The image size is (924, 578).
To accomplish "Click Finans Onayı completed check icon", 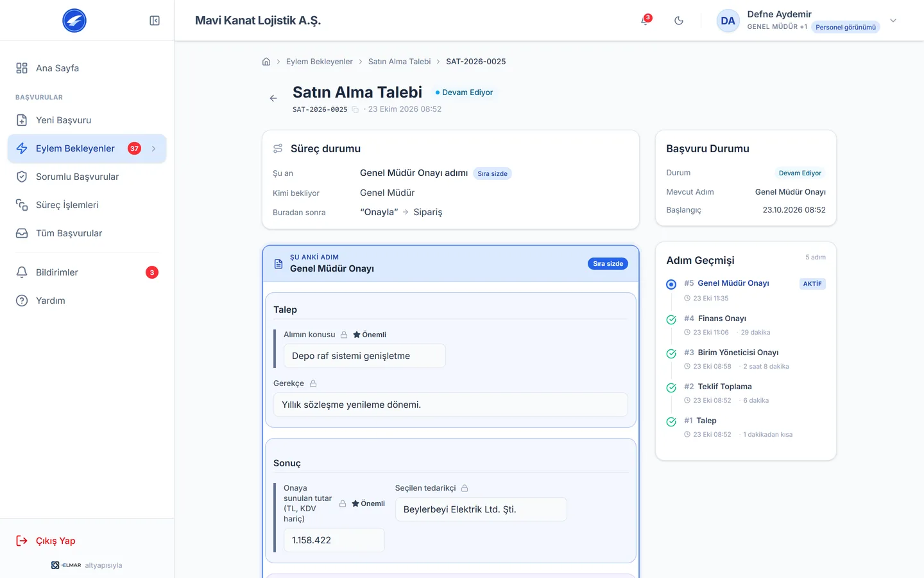I will pos(671,320).
